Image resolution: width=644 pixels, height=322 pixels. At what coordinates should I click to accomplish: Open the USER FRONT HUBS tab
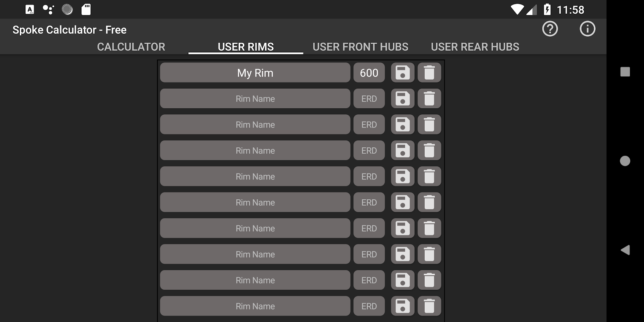pos(360,47)
